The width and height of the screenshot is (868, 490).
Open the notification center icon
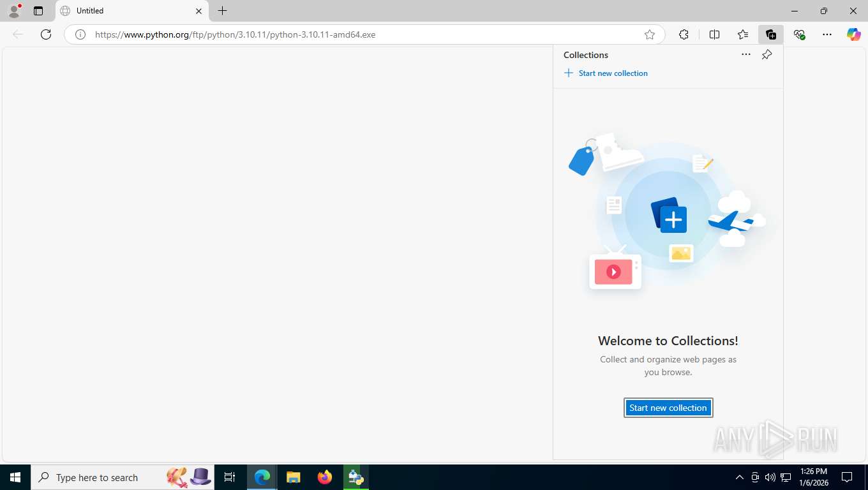847,477
